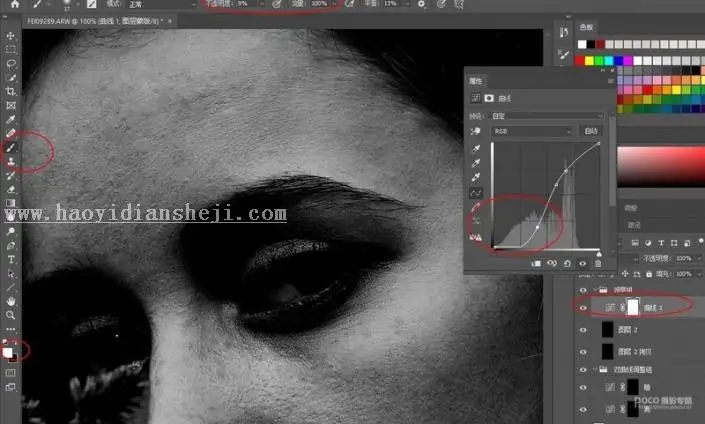Pick the on-image adjustment hand tool in Properties
705x424 pixels.
(475, 131)
